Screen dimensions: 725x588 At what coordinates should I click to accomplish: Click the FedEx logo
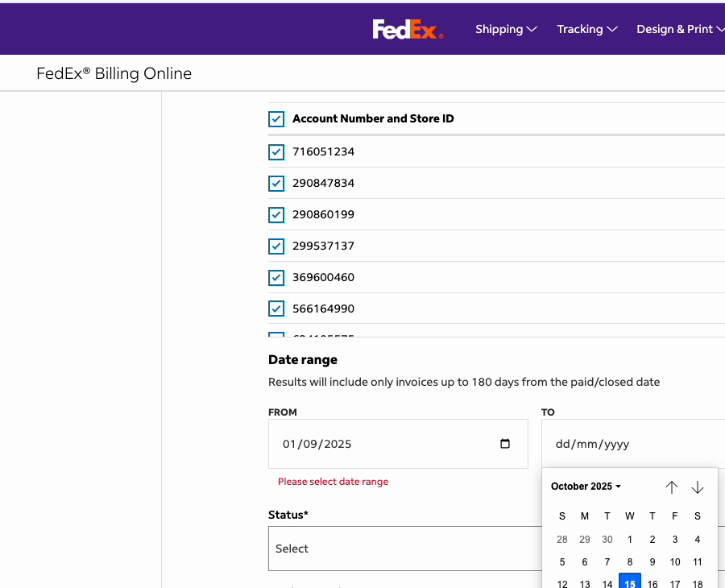408,29
